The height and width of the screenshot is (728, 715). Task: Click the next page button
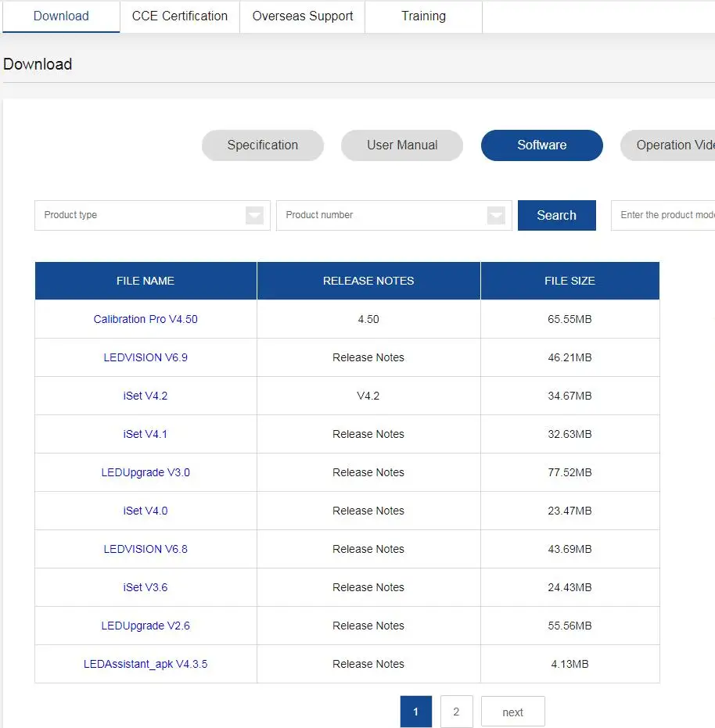[x=513, y=712]
